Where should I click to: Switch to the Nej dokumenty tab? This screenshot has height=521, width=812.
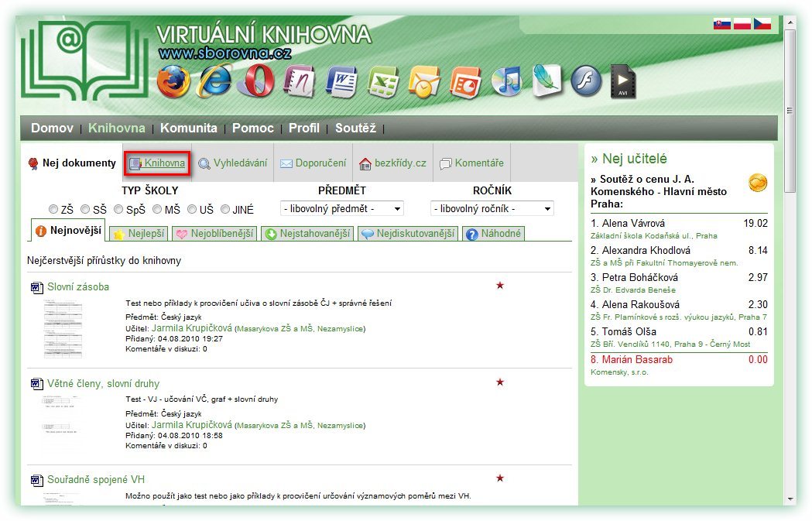(x=72, y=163)
